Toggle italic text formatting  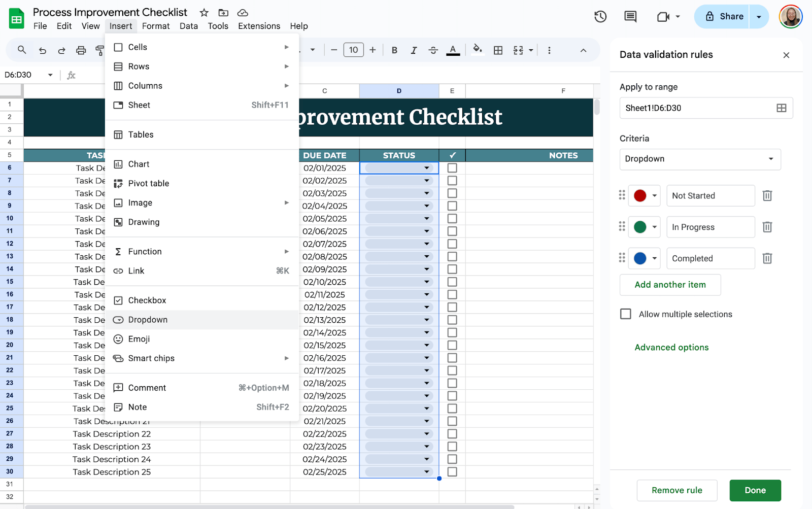click(x=414, y=50)
